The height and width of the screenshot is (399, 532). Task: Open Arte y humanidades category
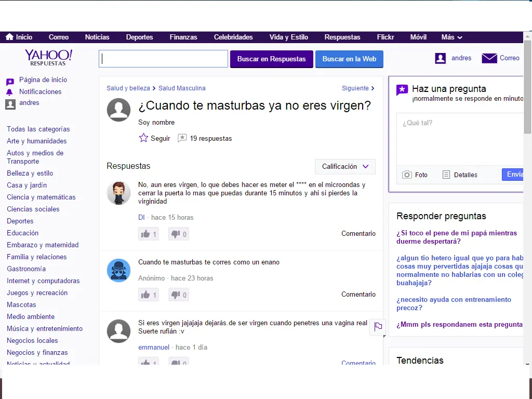point(37,141)
